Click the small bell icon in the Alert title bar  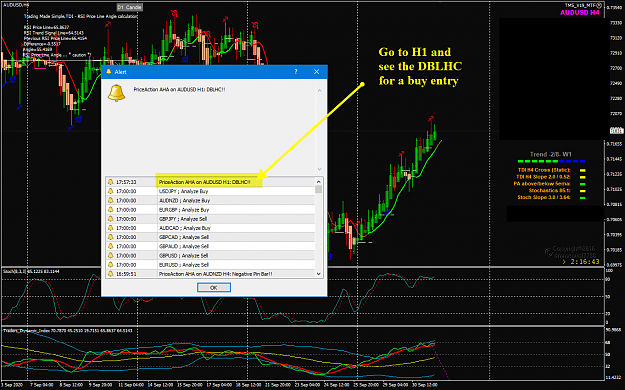[x=108, y=71]
